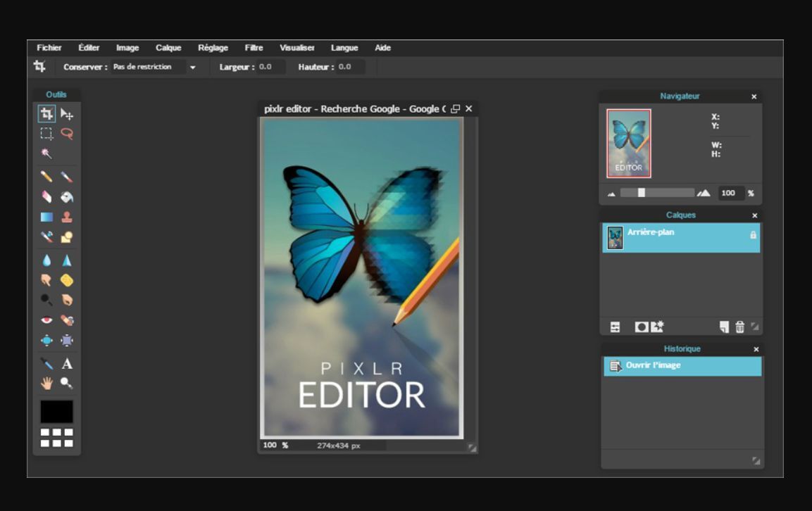Open the black main color swatch

click(56, 412)
